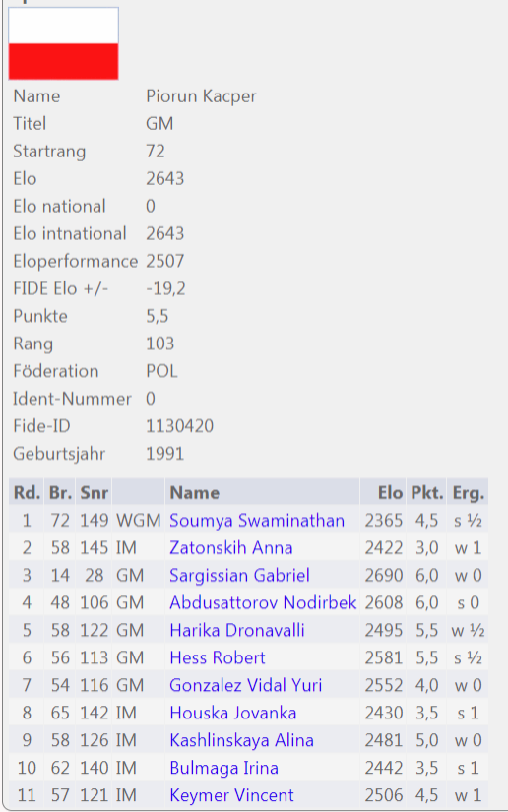Open Keymer Vincent player link
508x812 pixels.
click(231, 795)
